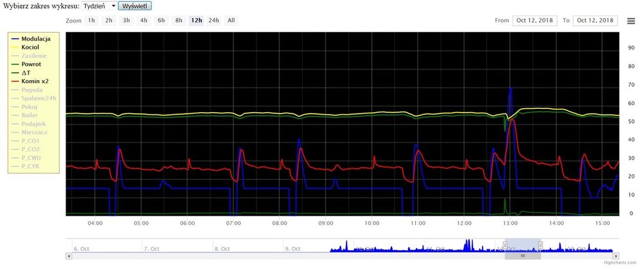Grab the left navigator range handle
This screenshot has width=644, height=270.
[505, 244]
